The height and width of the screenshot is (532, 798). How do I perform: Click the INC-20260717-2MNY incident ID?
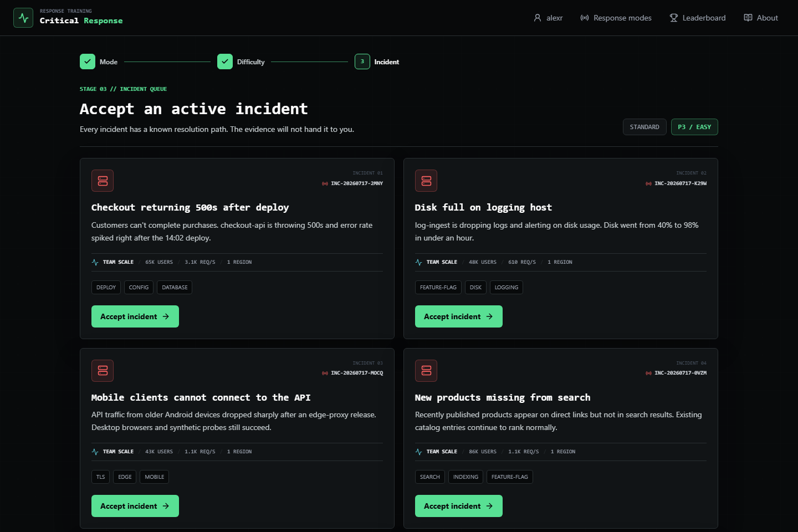pyautogui.click(x=357, y=183)
